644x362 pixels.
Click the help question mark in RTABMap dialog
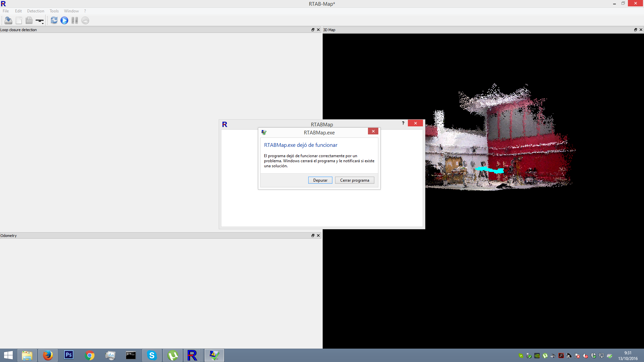(x=403, y=123)
